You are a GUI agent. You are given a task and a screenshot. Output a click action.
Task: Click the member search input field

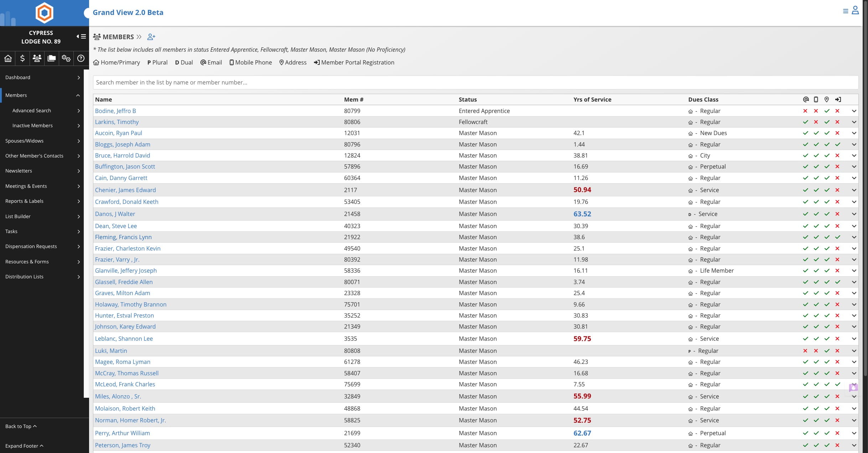475,82
